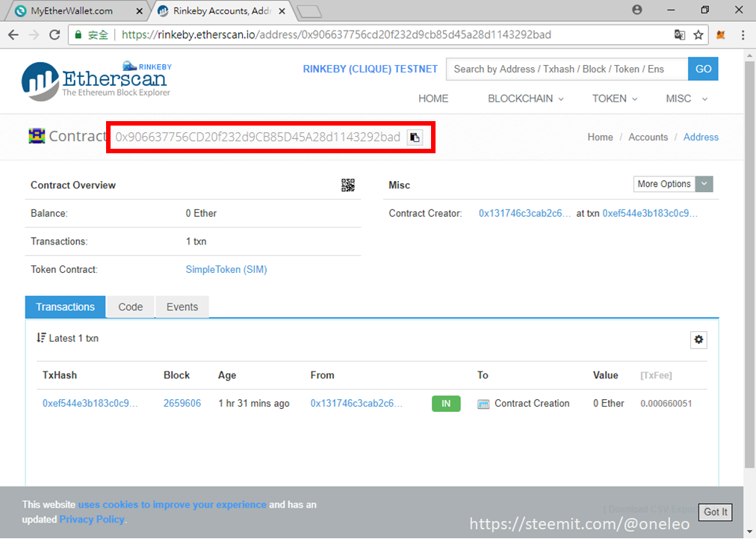Click the Balance value 0 Ether
The image size is (756, 545).
coord(201,214)
